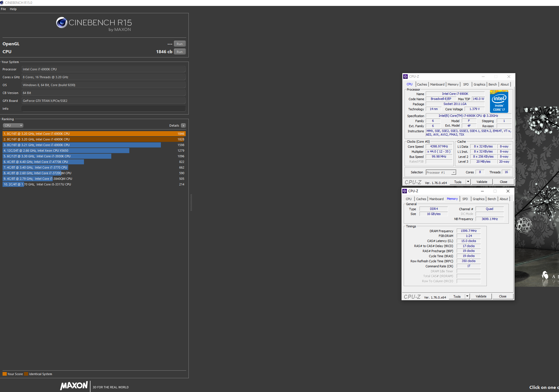Click the panel splitter handle beside ranking
Screen dimensions: 559x392
(191, 202)
